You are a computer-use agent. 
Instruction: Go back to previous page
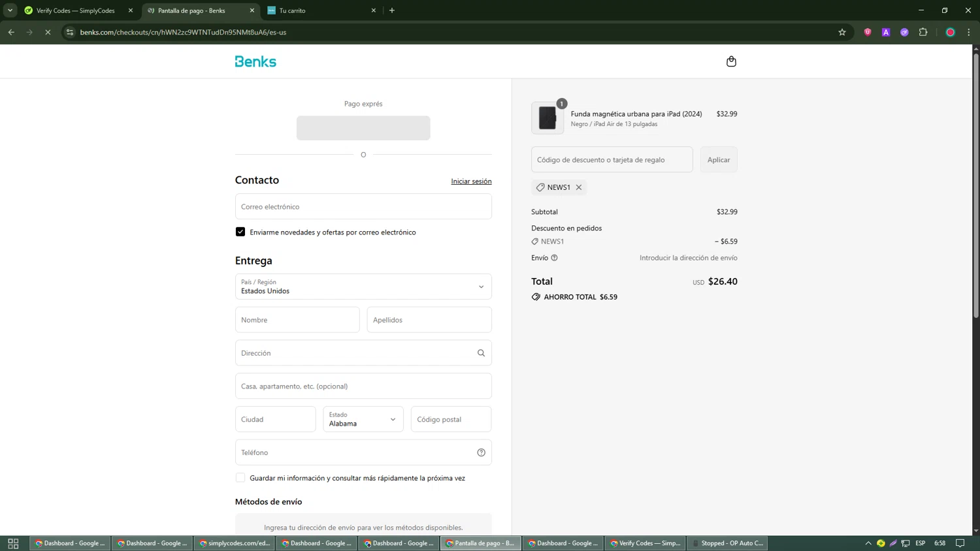[x=11, y=32]
